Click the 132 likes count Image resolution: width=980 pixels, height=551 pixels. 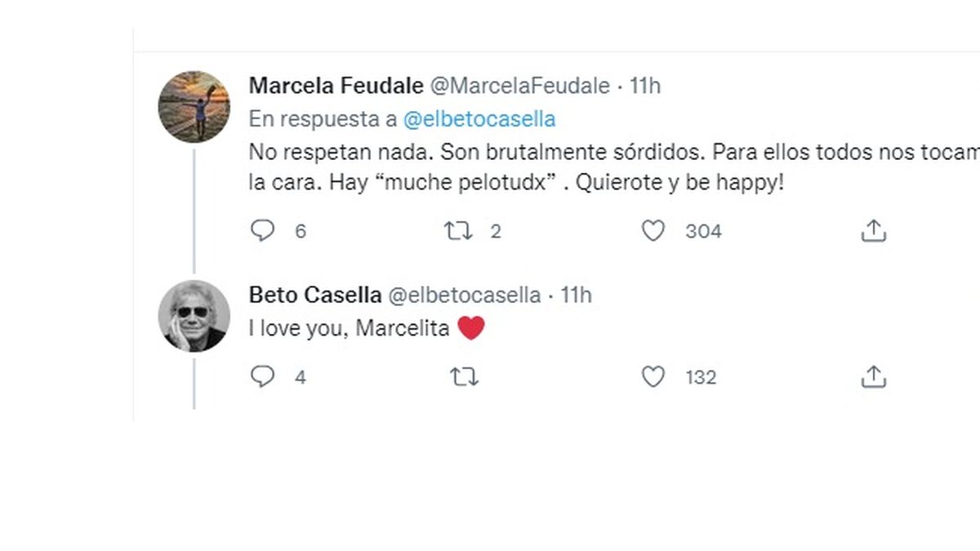tap(701, 377)
